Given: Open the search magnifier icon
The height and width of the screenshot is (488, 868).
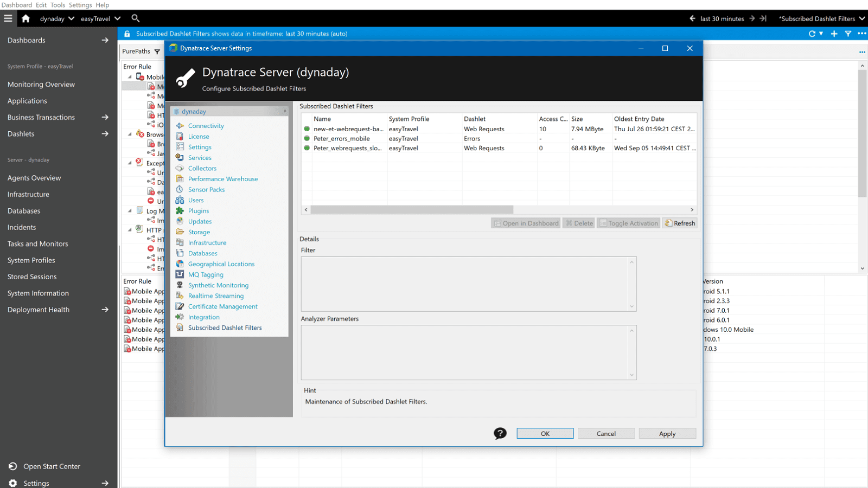Looking at the screenshot, I should click(136, 18).
